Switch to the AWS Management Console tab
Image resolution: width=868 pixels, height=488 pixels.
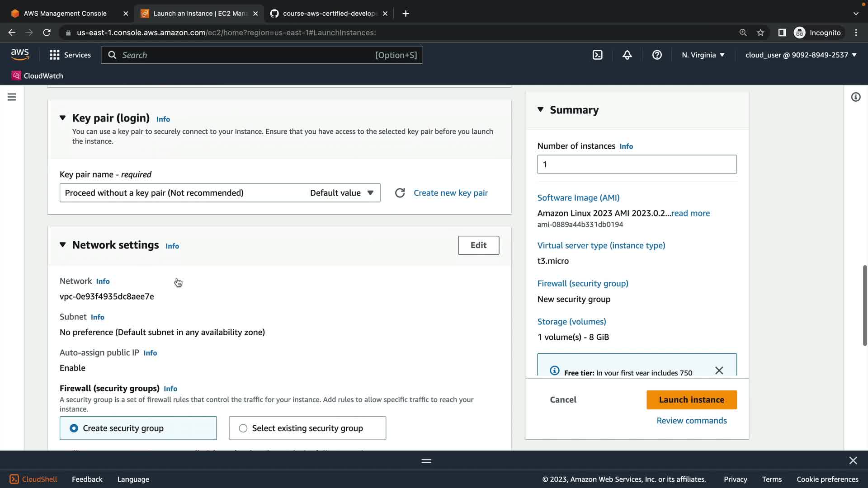[65, 14]
